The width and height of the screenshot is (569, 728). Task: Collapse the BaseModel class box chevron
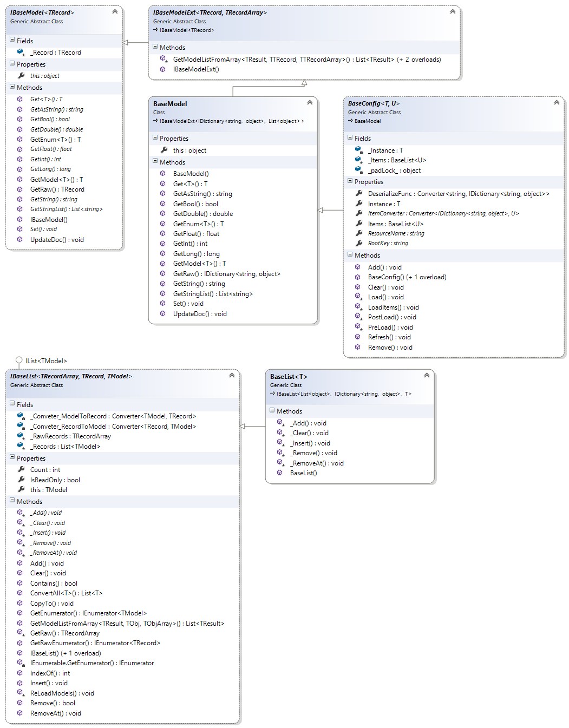310,102
